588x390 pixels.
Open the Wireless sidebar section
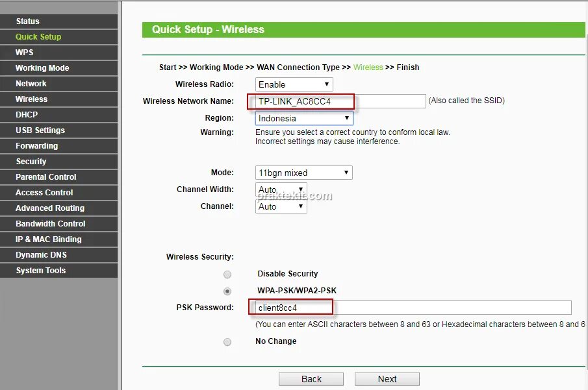58,99
